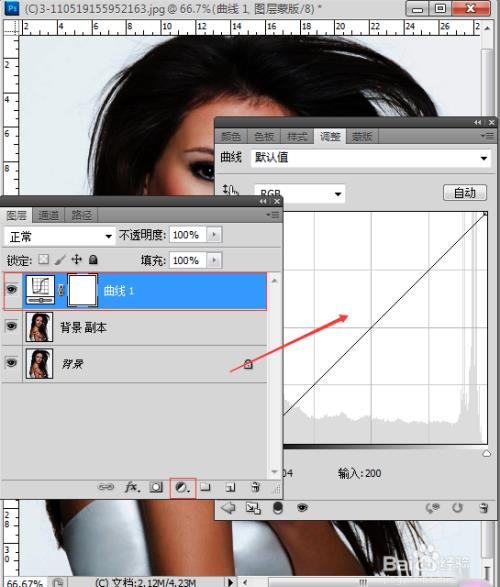
Task: Open the 正常 blend mode dropdown
Action: tap(60, 237)
